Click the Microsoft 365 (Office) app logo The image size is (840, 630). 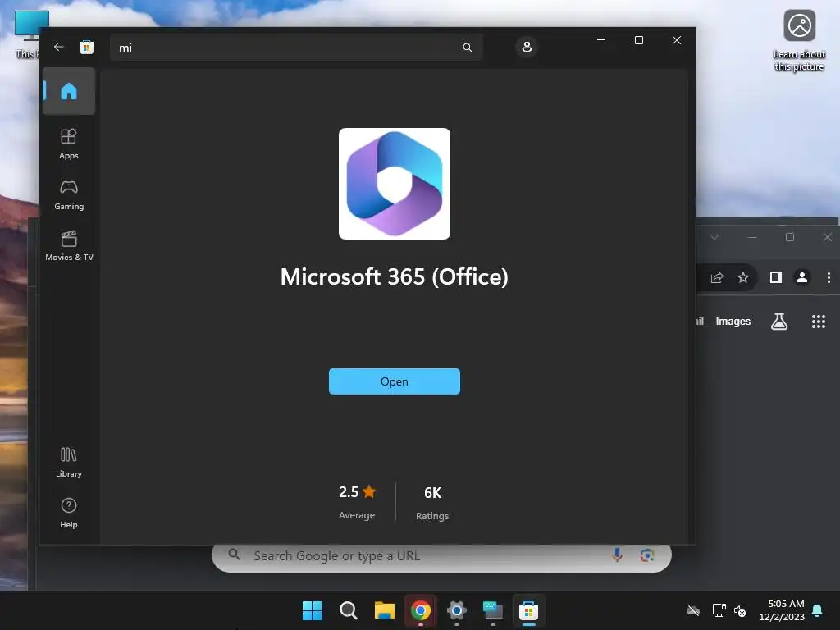[395, 184]
